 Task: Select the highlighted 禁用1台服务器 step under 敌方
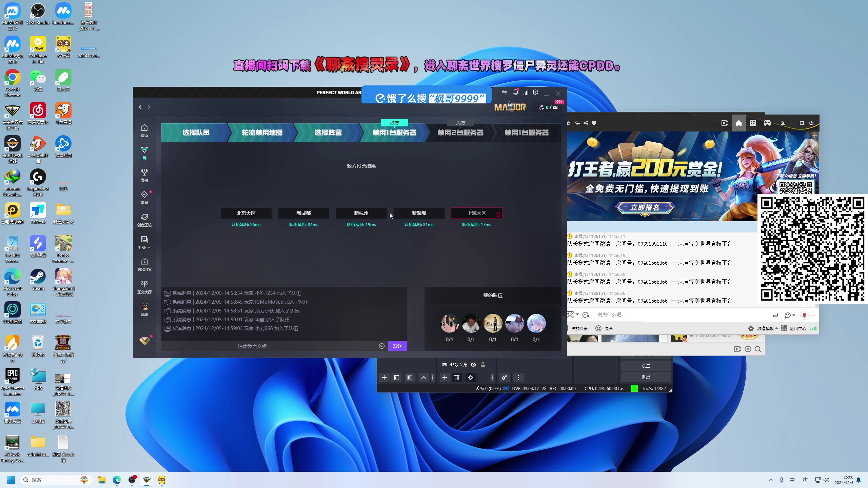[394, 133]
